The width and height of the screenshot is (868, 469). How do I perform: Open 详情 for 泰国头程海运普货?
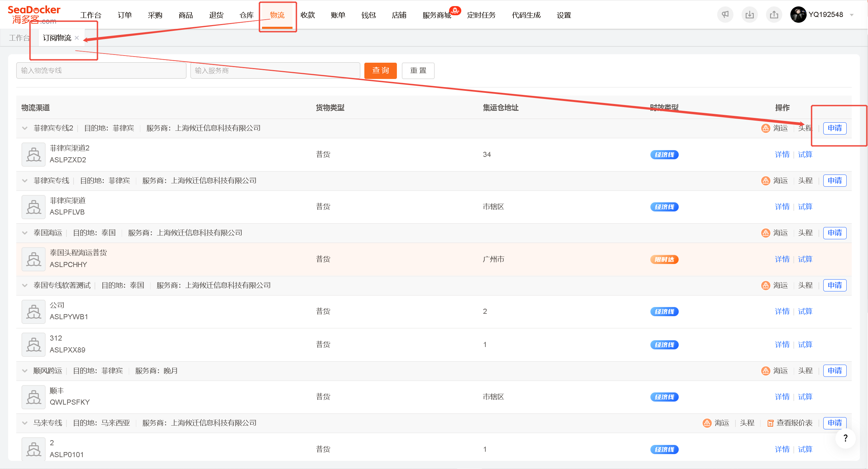782,259
